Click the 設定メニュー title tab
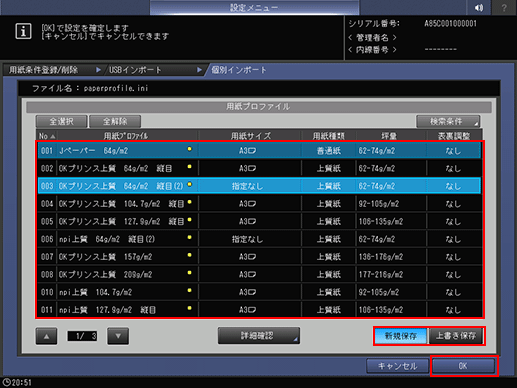517x388 pixels. click(x=254, y=7)
